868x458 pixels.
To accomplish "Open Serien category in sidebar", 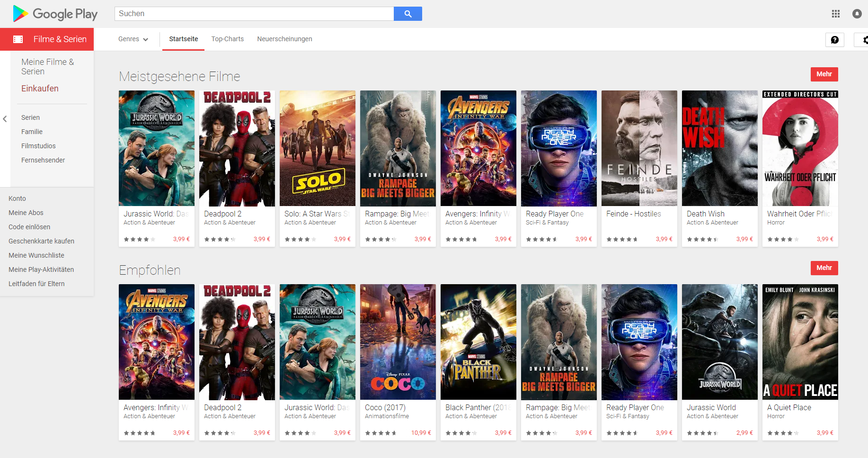I will (30, 117).
